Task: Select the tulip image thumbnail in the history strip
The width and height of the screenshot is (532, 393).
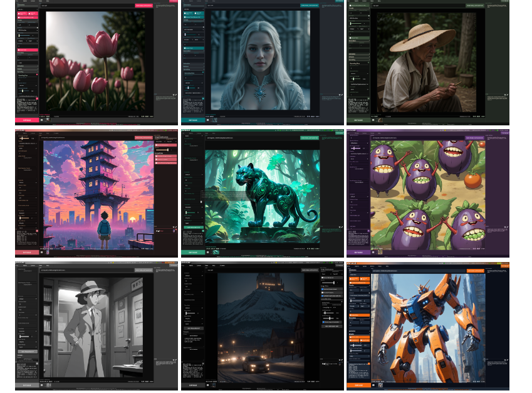Action: pyautogui.click(x=48, y=120)
